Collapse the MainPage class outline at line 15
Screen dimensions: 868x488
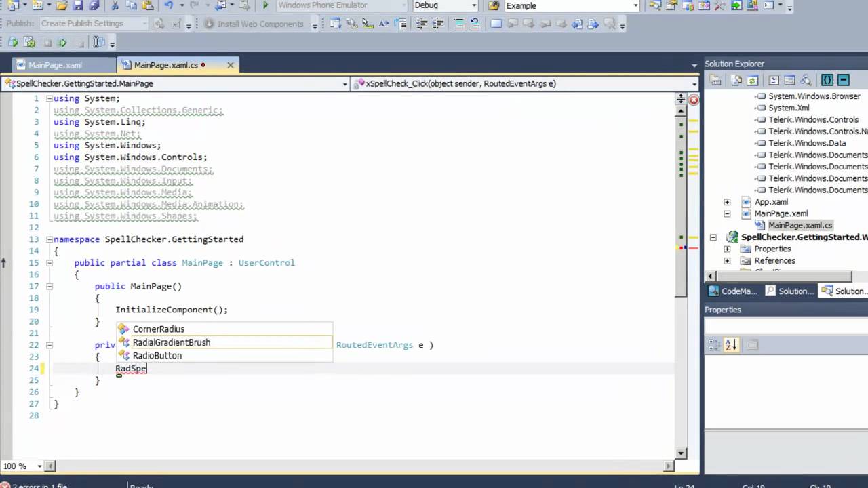[x=49, y=263]
